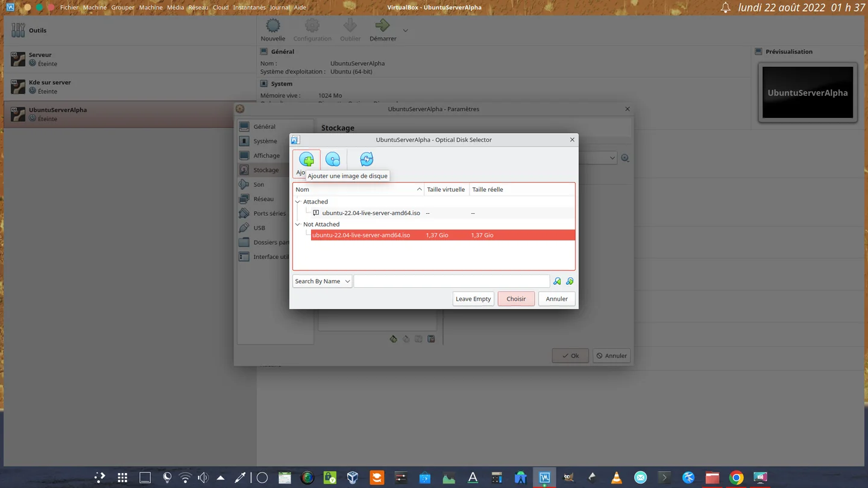Open the Grouper menu

click(x=123, y=7)
